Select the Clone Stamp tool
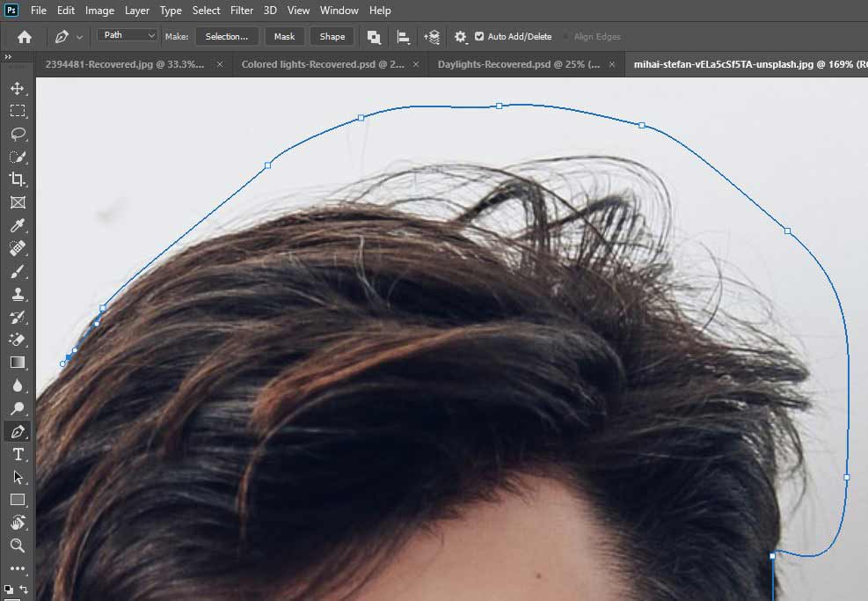Image resolution: width=868 pixels, height=601 pixels. point(18,294)
